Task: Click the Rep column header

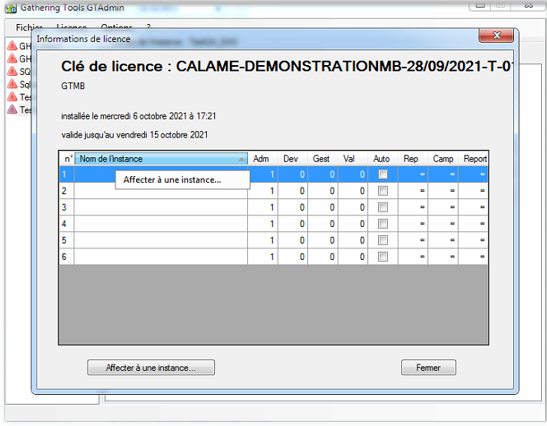Action: pos(413,159)
